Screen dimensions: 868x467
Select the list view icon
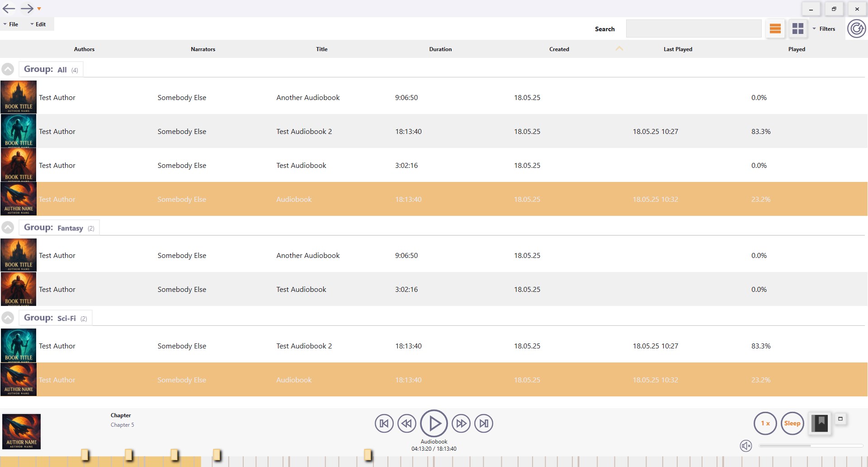tap(775, 29)
